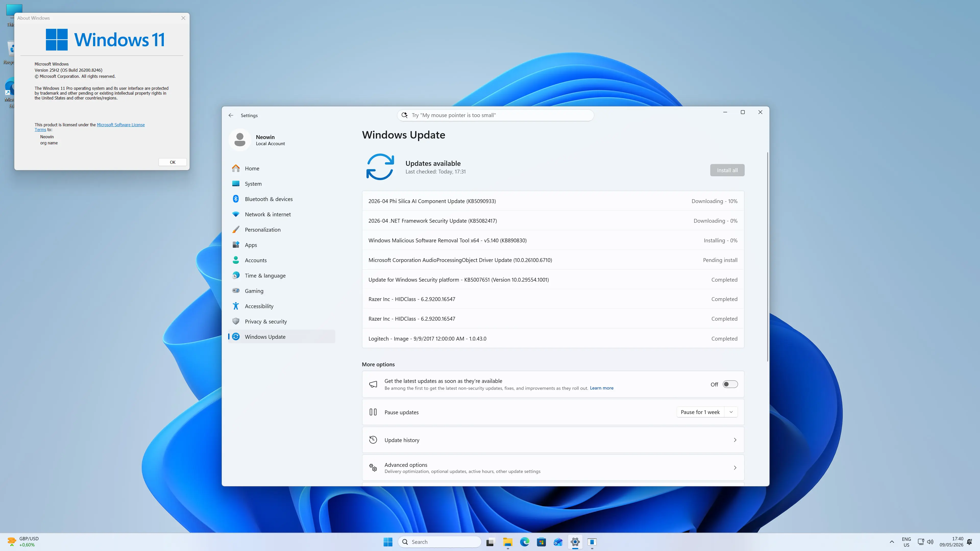Click the Home icon in Settings sidebar
This screenshot has height=551, width=980.
pos(236,168)
